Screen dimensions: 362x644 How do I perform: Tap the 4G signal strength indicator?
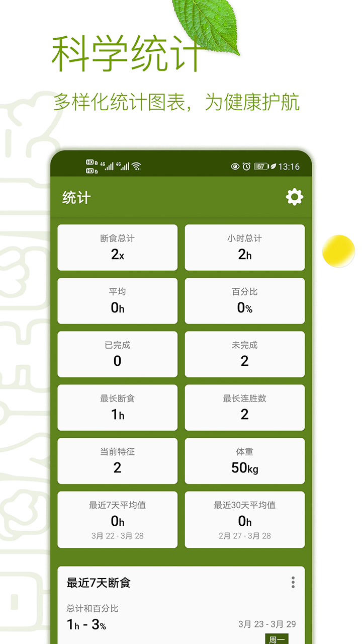(110, 166)
